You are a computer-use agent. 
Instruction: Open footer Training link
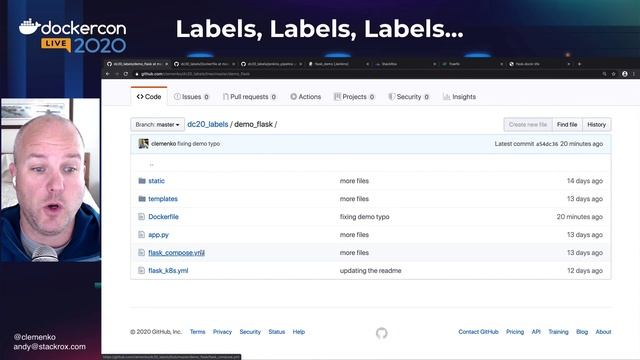tap(558, 332)
